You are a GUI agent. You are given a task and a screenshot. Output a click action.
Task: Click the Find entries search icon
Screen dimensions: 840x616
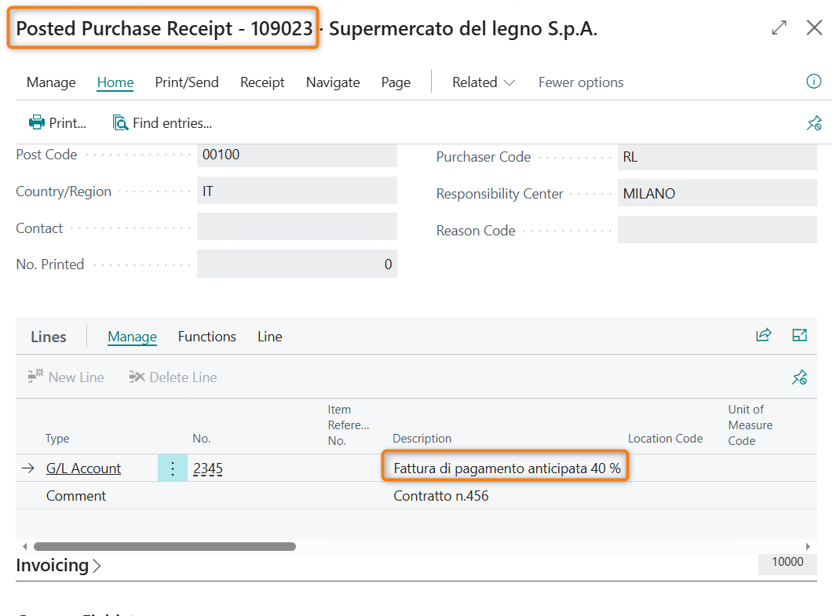pyautogui.click(x=120, y=122)
